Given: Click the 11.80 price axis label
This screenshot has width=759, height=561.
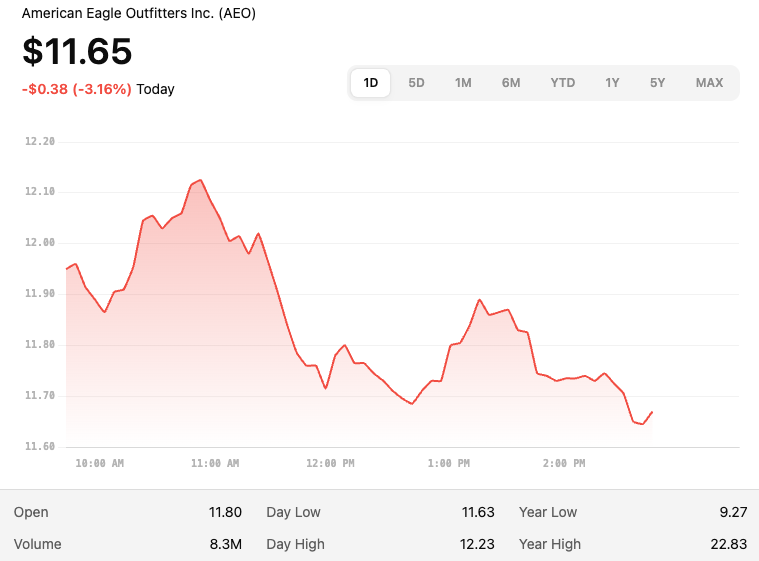Looking at the screenshot, I should coord(40,345).
